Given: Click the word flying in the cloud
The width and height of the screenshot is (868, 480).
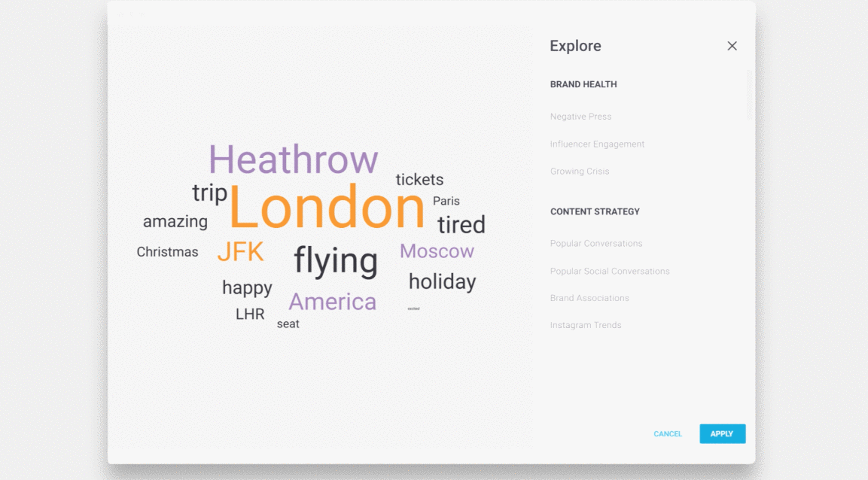Looking at the screenshot, I should coord(336,260).
